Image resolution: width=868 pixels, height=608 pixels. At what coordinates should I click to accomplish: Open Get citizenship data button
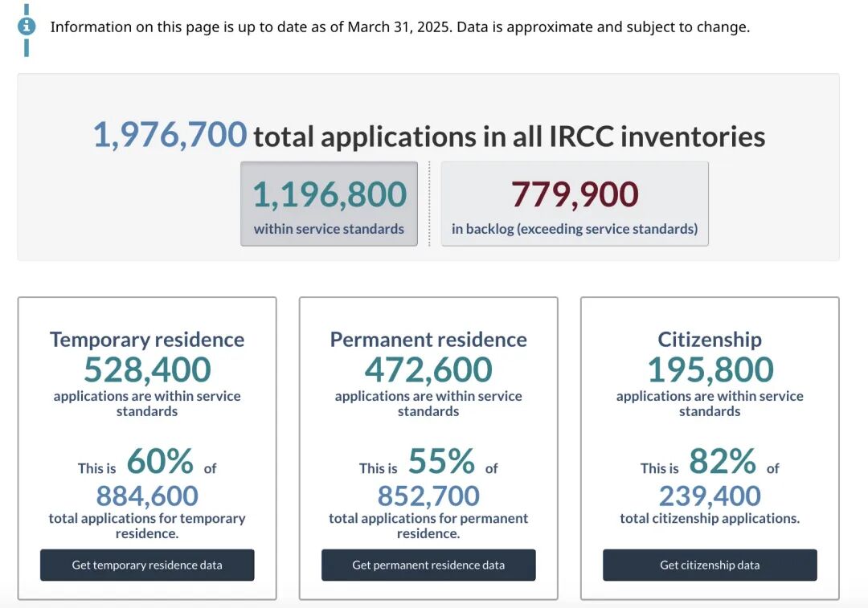710,565
